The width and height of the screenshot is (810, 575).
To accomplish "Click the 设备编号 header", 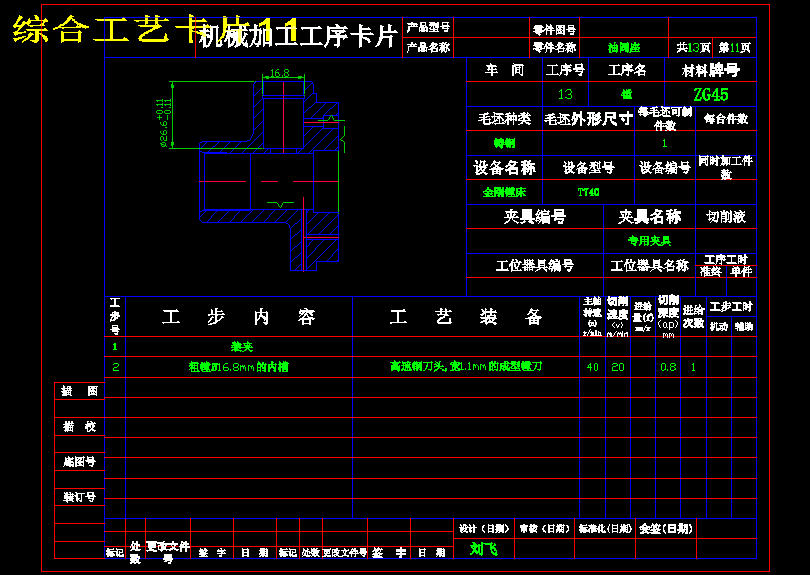I will 665,168.
